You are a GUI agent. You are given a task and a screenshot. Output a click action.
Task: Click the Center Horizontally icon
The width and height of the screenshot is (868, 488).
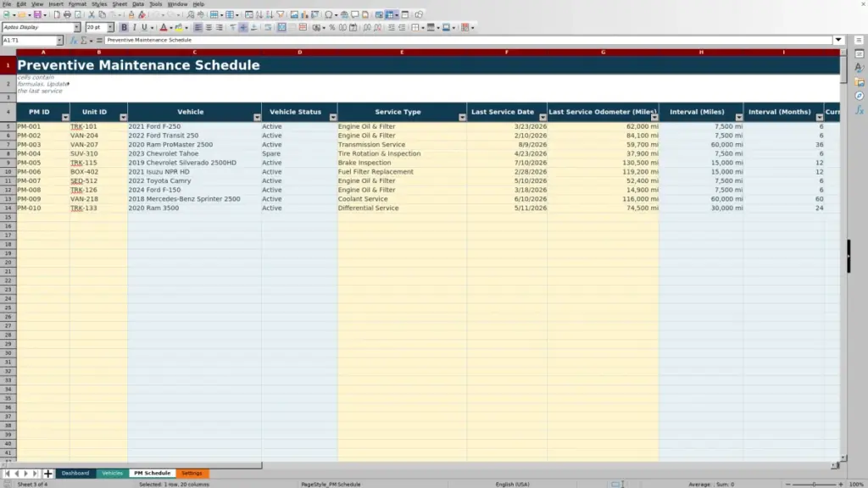coord(209,28)
